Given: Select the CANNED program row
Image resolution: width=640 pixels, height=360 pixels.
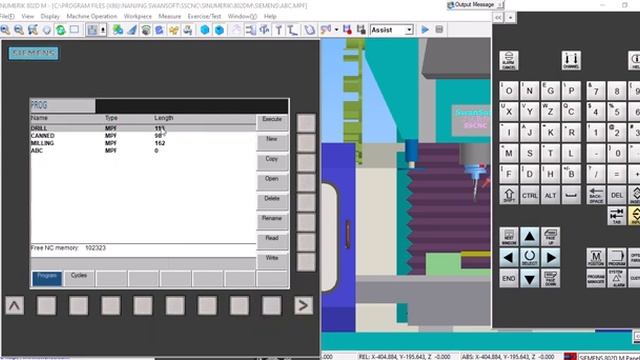Looking at the screenshot, I should 143,136.
